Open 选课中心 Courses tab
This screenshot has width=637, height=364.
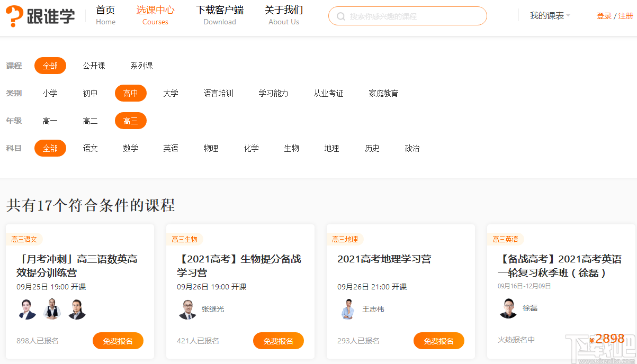[x=155, y=15]
